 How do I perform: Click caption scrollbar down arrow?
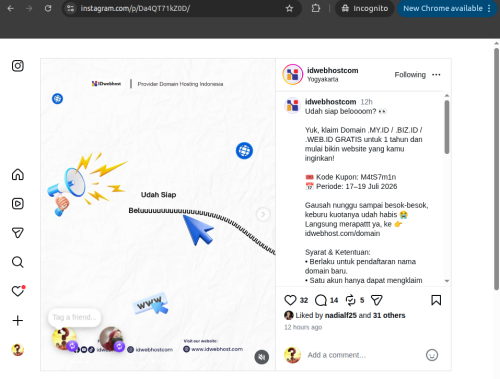coord(447,281)
